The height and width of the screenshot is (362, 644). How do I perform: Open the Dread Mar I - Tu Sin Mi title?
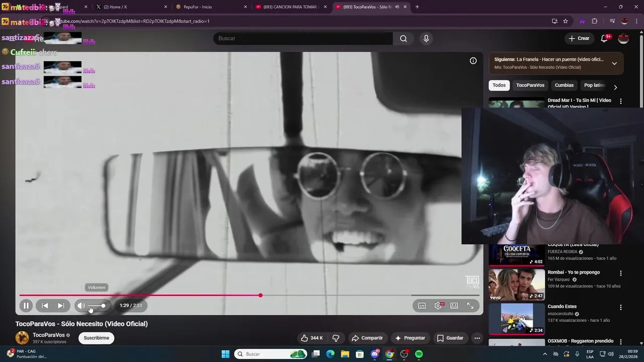coord(579,103)
